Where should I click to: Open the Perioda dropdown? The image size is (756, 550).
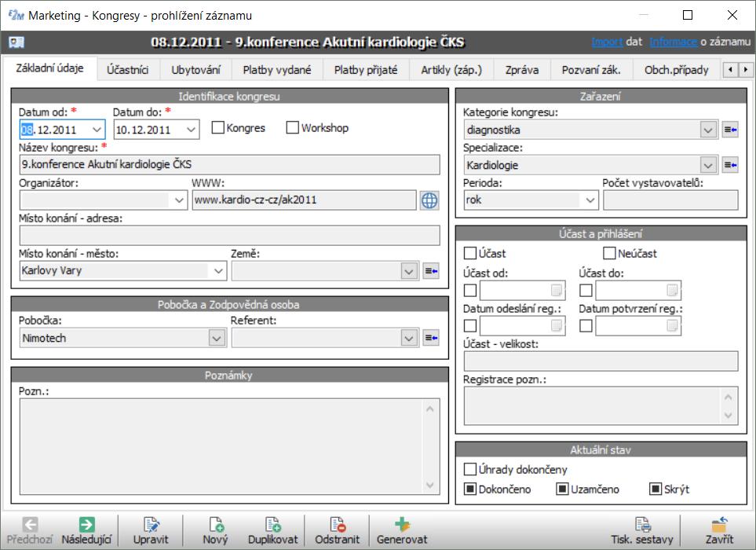tap(590, 200)
